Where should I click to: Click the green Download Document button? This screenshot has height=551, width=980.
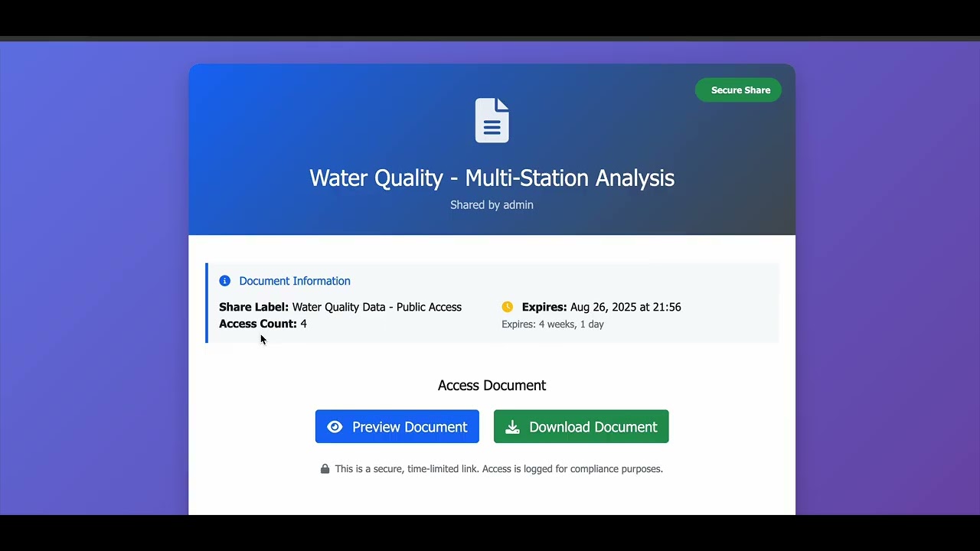pyautogui.click(x=581, y=426)
